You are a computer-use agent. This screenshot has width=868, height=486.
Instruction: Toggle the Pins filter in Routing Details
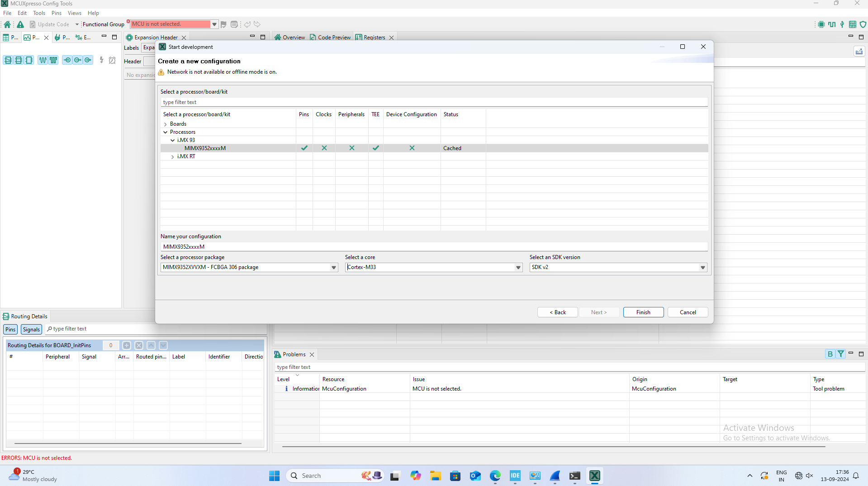[x=10, y=330]
